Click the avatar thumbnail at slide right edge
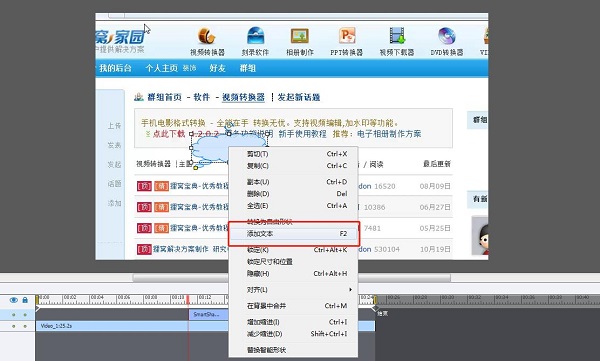 480,235
